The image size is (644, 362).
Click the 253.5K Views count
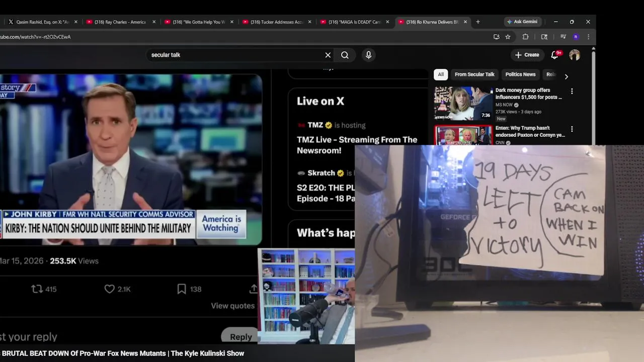pos(74,261)
